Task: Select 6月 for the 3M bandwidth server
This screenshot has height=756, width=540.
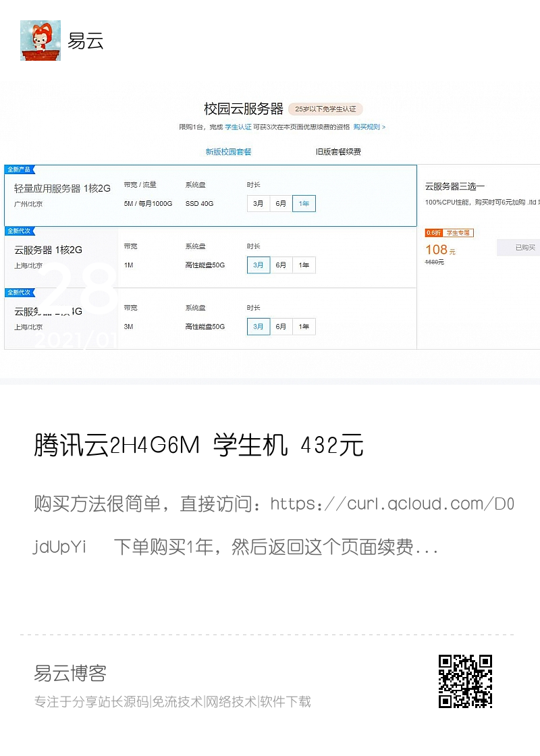Action: (x=281, y=327)
